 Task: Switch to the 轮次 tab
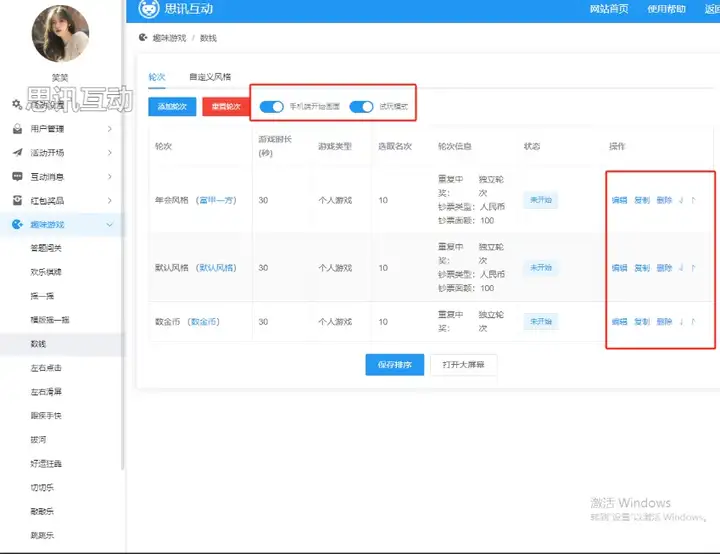point(157,77)
